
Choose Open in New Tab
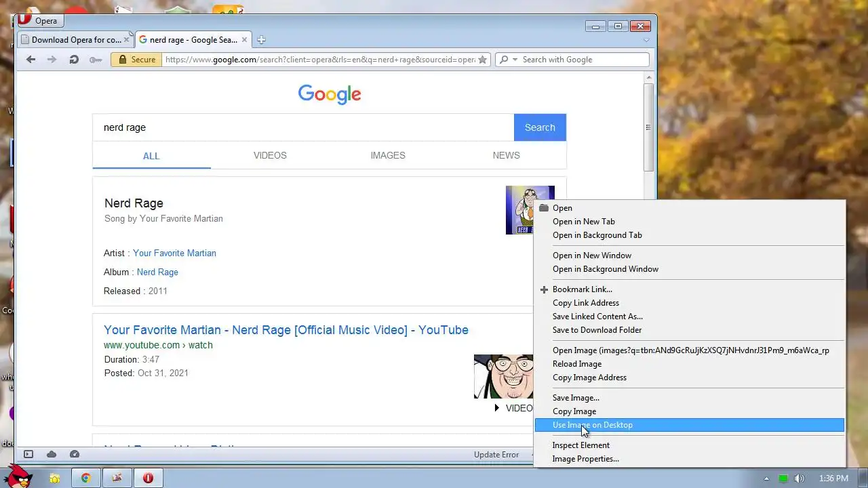click(x=690, y=222)
